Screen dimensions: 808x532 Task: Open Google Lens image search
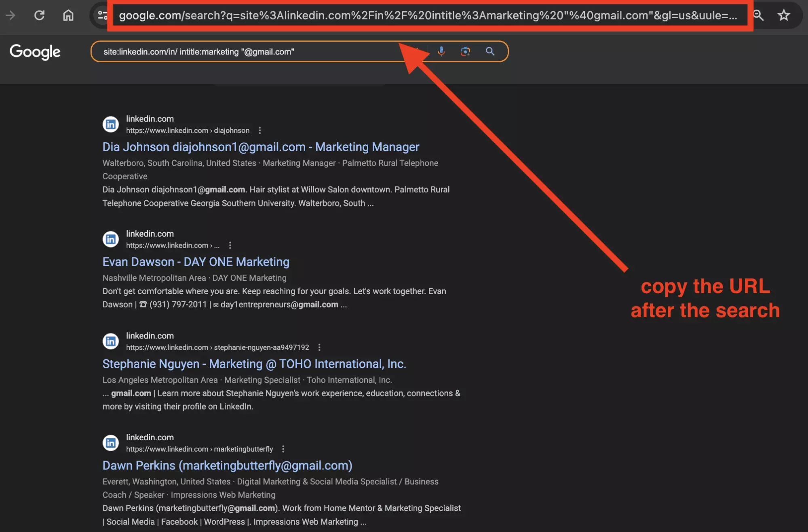465,51
